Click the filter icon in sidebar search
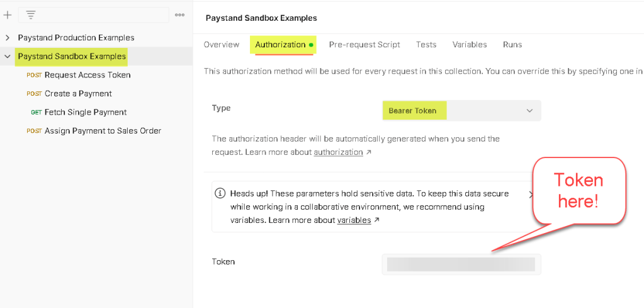This screenshot has height=308, width=644. pyautogui.click(x=30, y=14)
